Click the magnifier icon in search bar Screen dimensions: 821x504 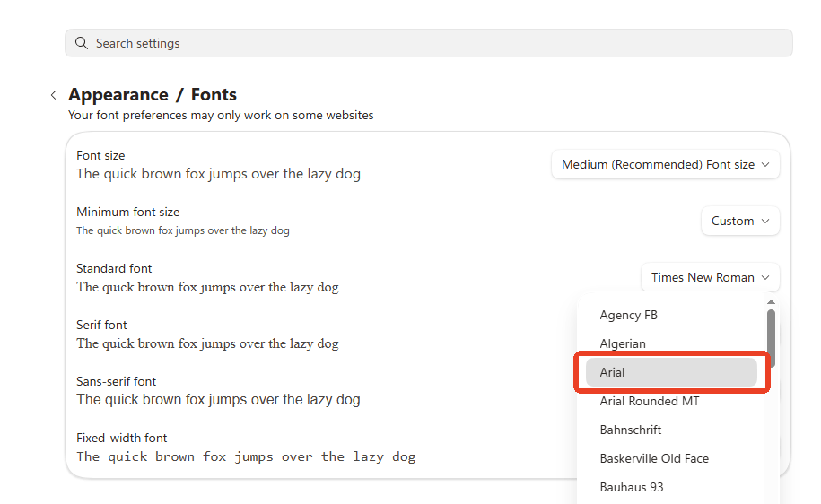[x=82, y=43]
